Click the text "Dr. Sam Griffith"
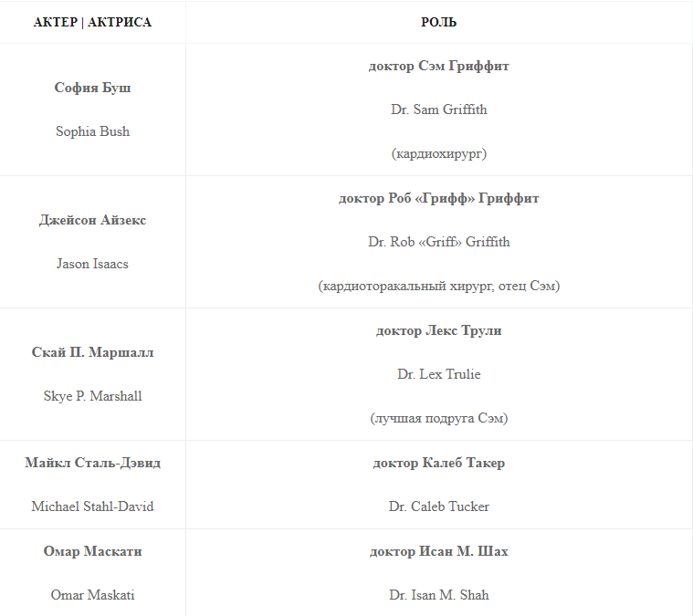 (438, 110)
